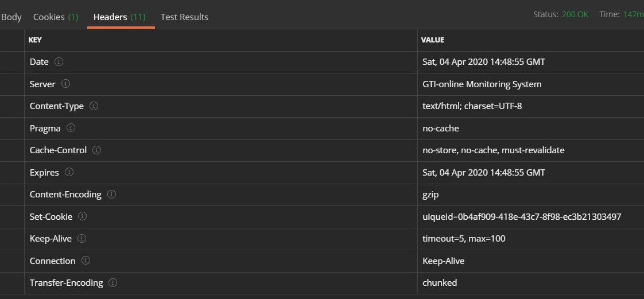This screenshot has height=299, width=644.
Task: Click the Set-Cookie info icon
Action: pos(83,216)
